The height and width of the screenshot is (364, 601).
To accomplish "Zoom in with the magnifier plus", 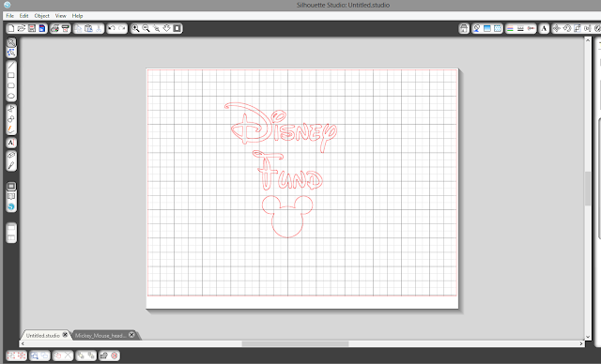I will tap(135, 28).
